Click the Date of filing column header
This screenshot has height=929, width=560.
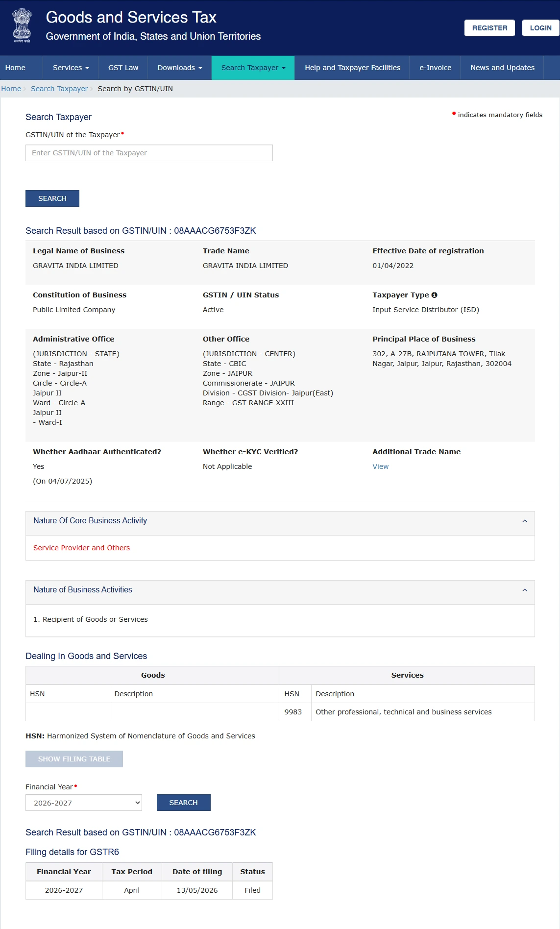click(197, 872)
